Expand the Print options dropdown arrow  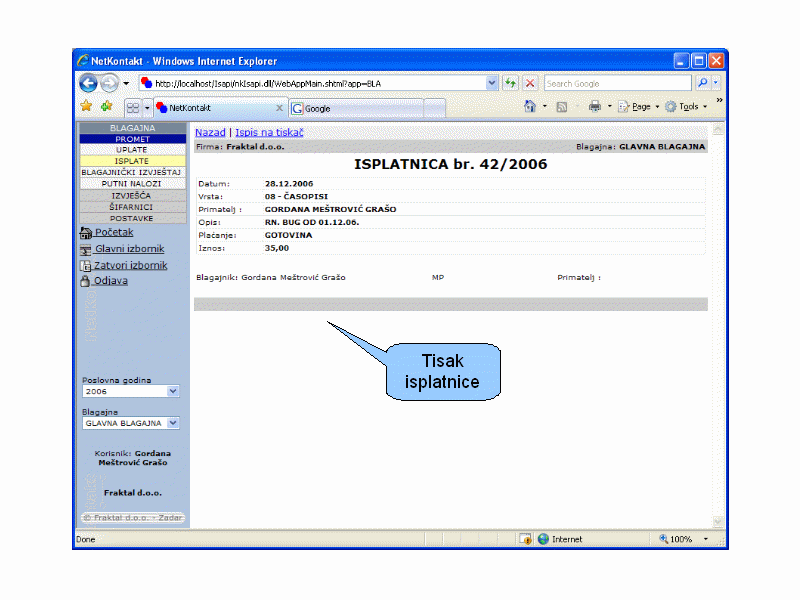click(x=609, y=106)
